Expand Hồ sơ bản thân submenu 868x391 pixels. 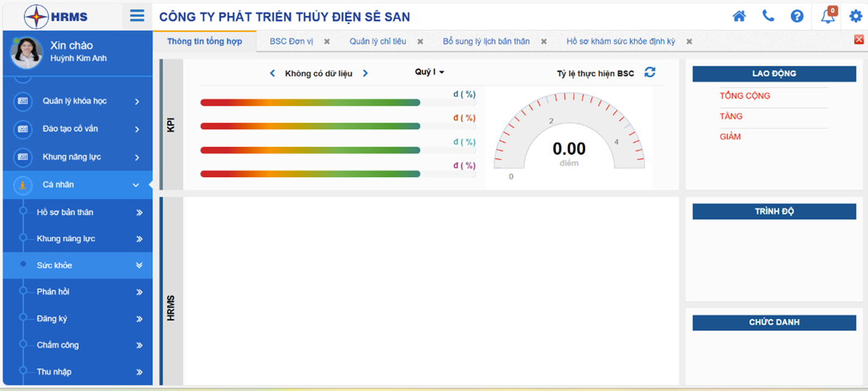139,212
